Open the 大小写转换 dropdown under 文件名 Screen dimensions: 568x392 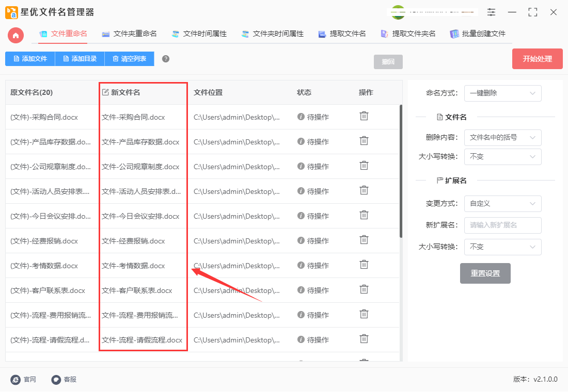pos(502,157)
